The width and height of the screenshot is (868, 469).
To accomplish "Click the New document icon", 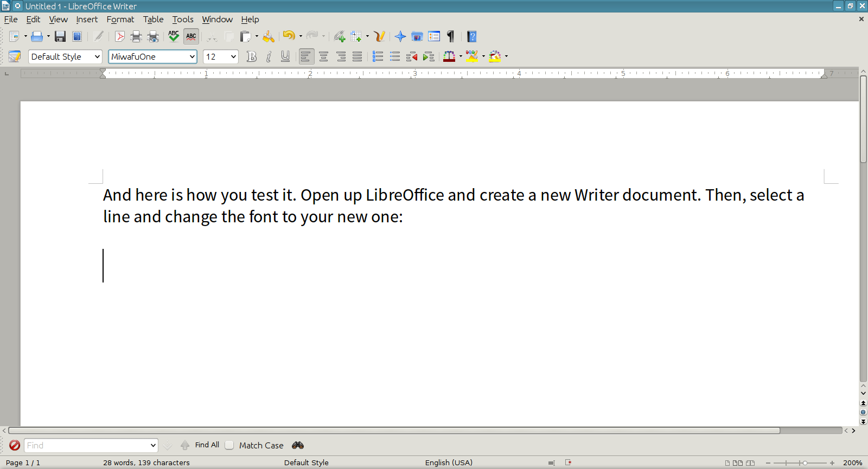I will pyautogui.click(x=15, y=36).
